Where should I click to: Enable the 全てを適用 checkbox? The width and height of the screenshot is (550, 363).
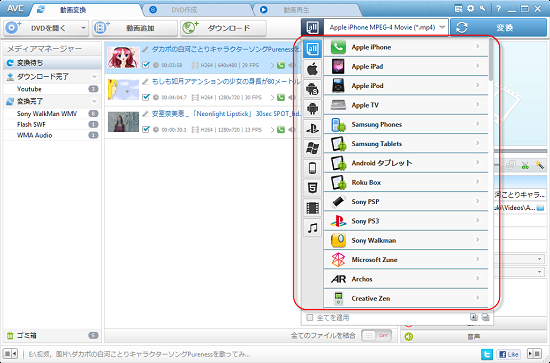coord(310,318)
